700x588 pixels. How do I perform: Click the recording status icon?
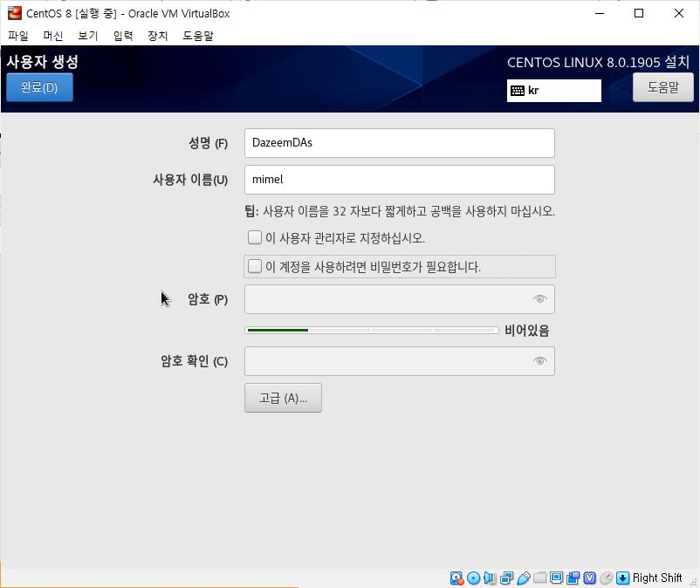click(573, 578)
